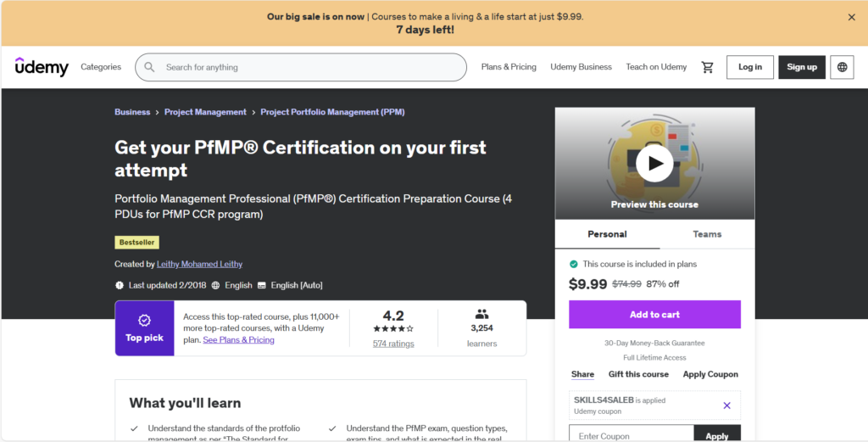
Task: Open Teach on Udemy
Action: tap(656, 67)
